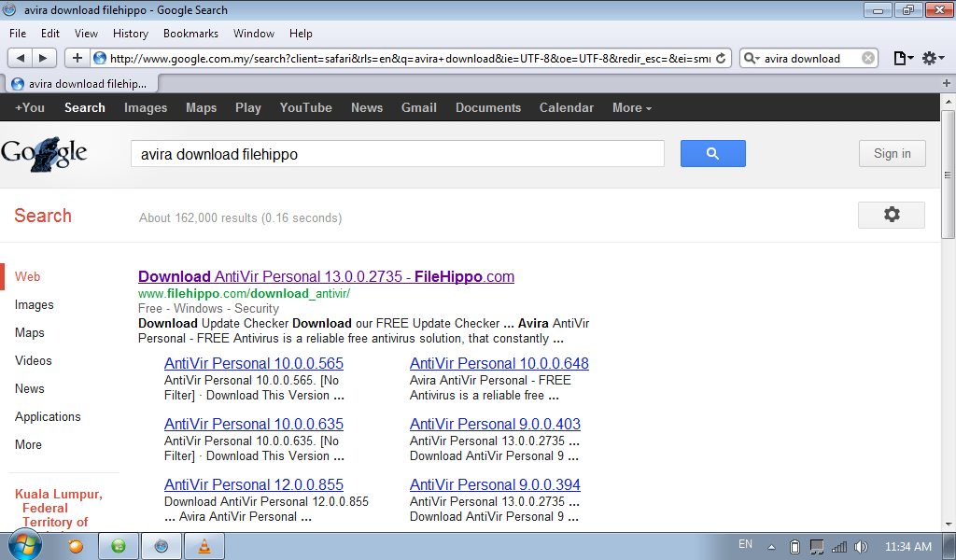The image size is (956, 560).
Task: Open Maps in the Google top bar
Action: point(202,108)
